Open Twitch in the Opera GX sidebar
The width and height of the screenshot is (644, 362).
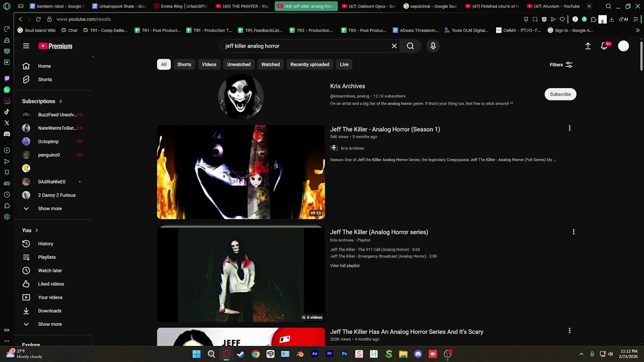[7, 78]
